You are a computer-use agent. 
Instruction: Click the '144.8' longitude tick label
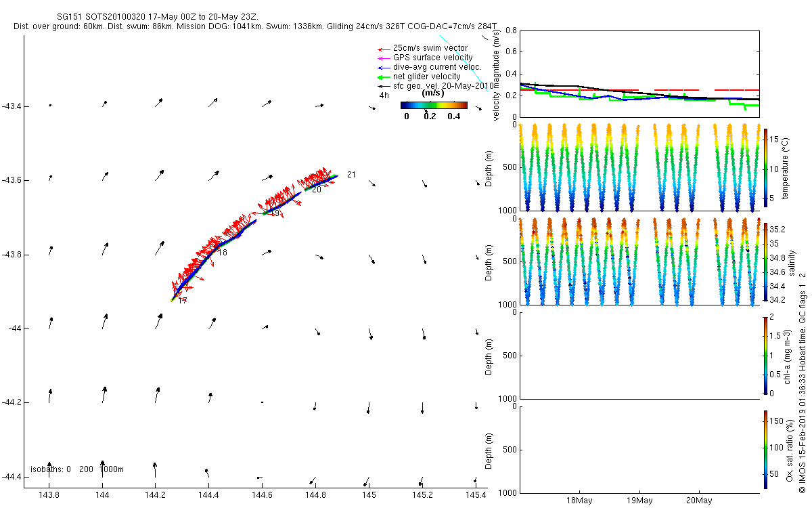point(315,496)
